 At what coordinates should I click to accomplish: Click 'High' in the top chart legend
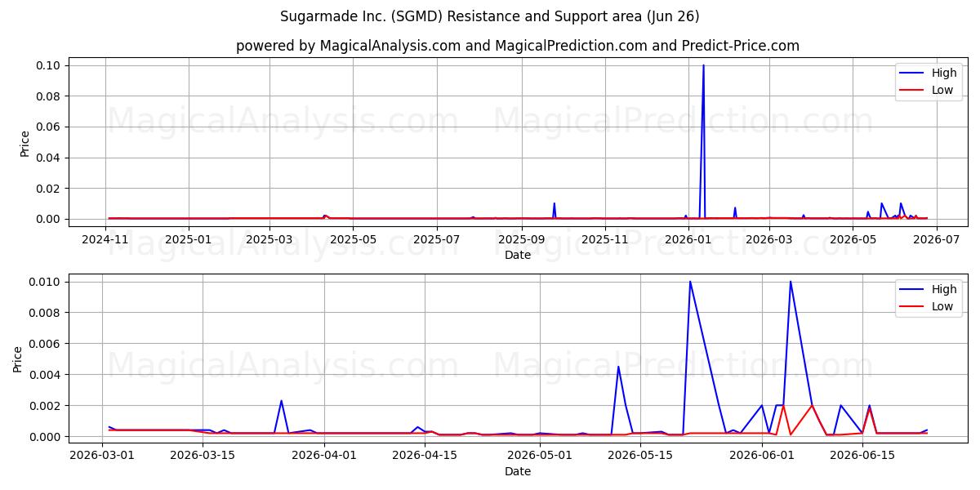tap(944, 73)
